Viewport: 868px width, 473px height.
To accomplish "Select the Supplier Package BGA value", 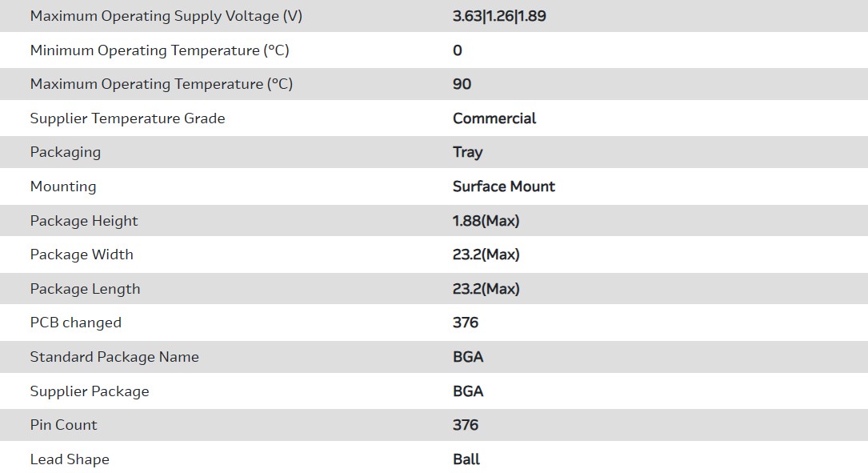I will tap(468, 391).
